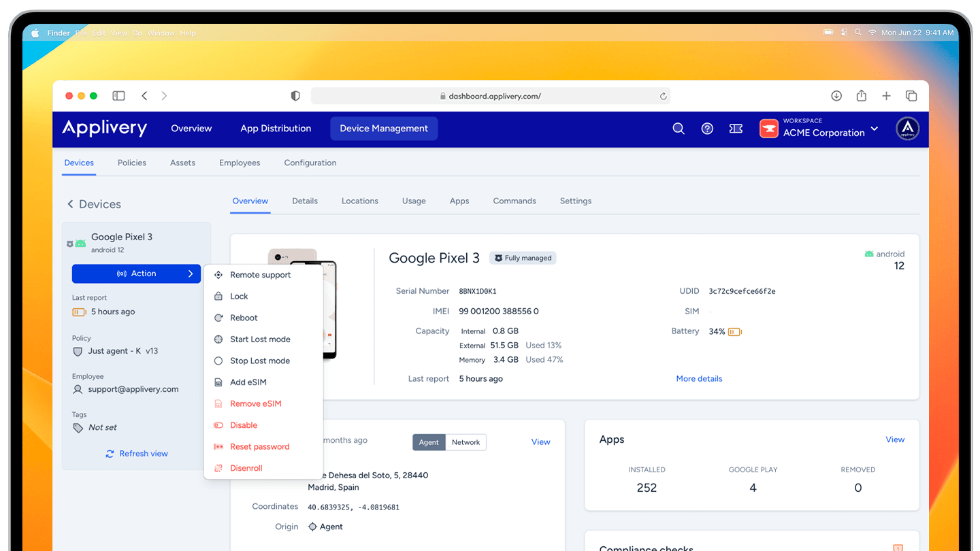
Task: Click the battery icon beside 34%
Action: click(x=735, y=332)
